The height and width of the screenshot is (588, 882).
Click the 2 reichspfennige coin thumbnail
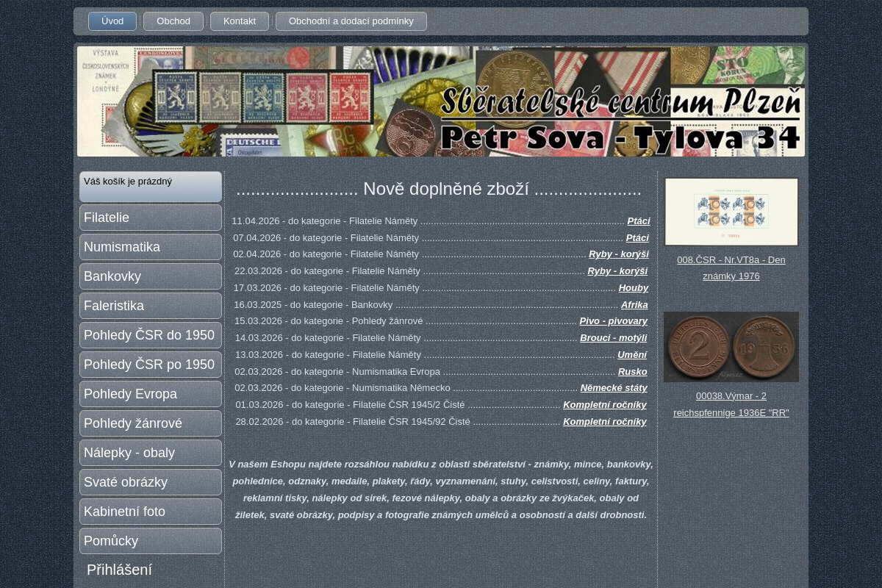731,347
